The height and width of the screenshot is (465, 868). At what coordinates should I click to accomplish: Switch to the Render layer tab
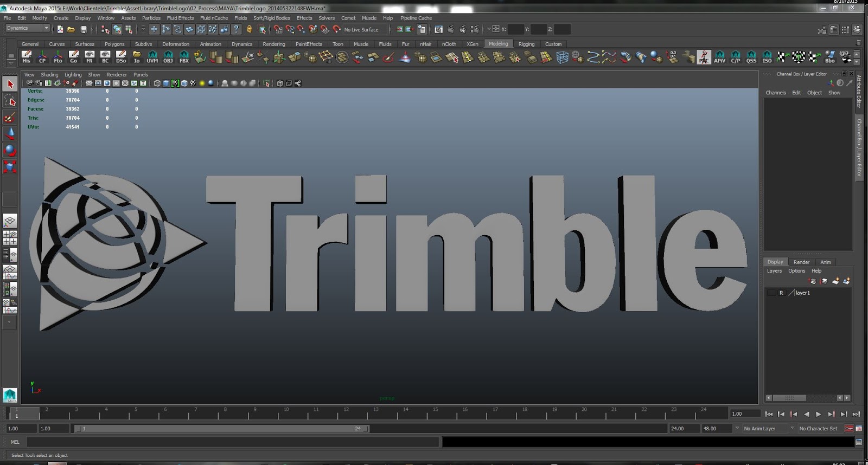[801, 262]
